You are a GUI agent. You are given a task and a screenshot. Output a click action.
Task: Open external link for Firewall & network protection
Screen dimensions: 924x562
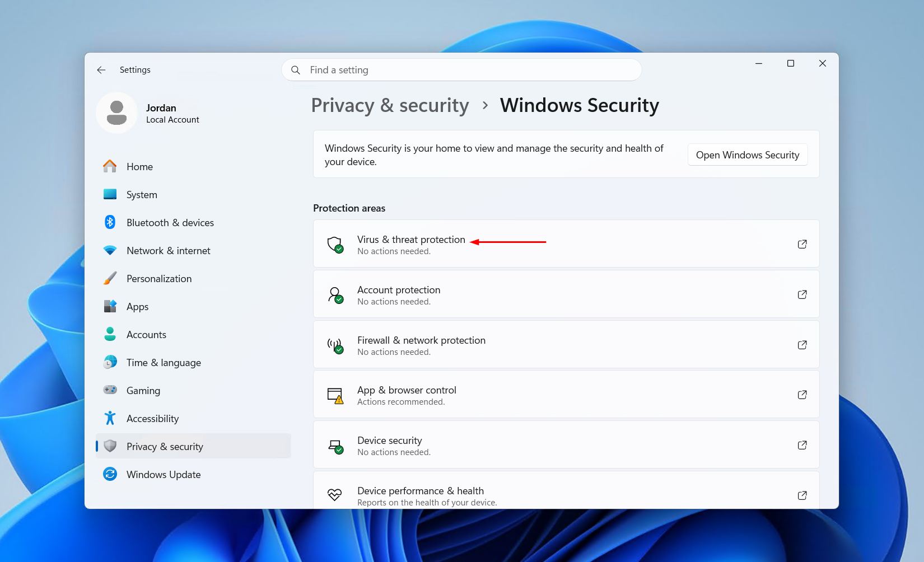[802, 345]
